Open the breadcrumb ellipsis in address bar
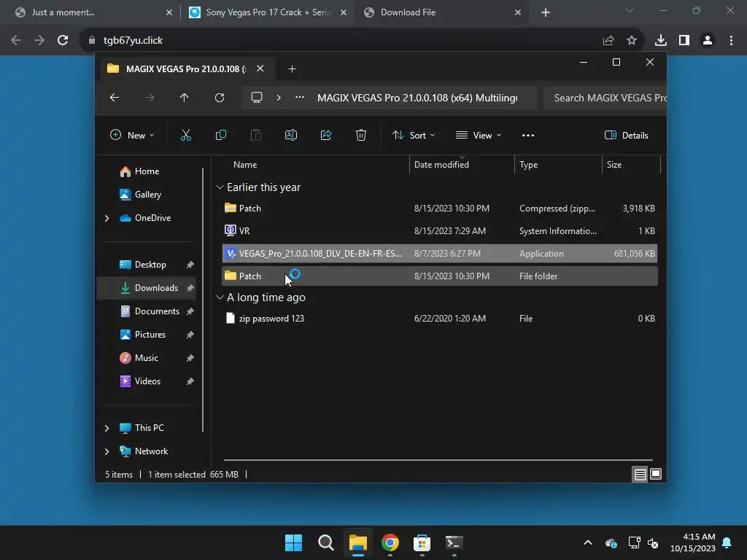This screenshot has height=560, width=747. [300, 98]
